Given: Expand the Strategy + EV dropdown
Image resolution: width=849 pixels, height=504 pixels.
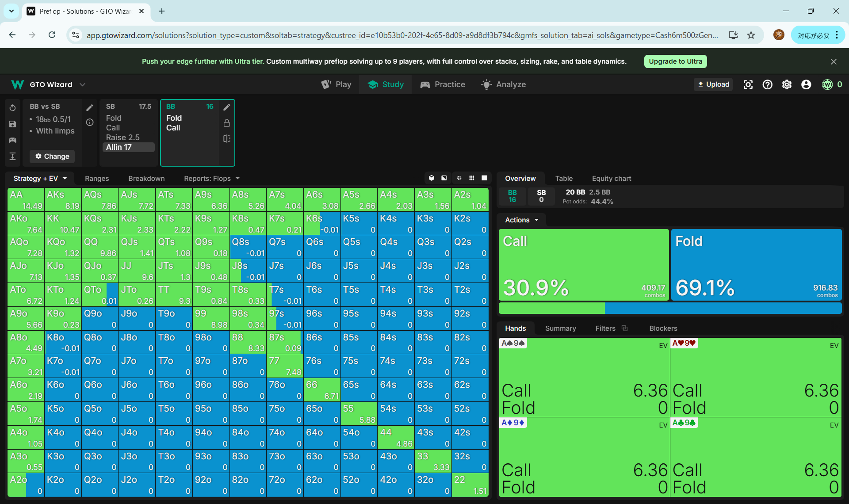Looking at the screenshot, I should pyautogui.click(x=40, y=178).
